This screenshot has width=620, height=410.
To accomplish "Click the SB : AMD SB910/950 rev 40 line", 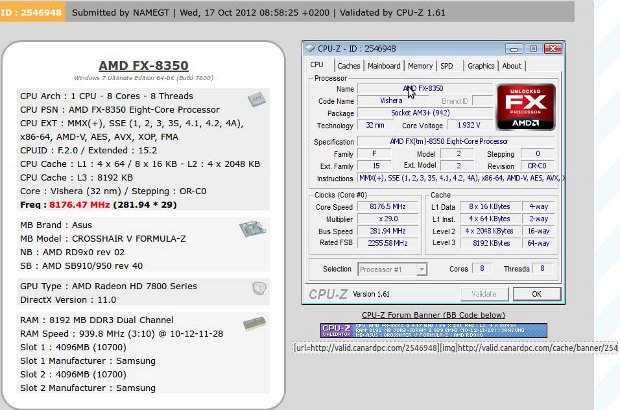I will tap(81, 266).
